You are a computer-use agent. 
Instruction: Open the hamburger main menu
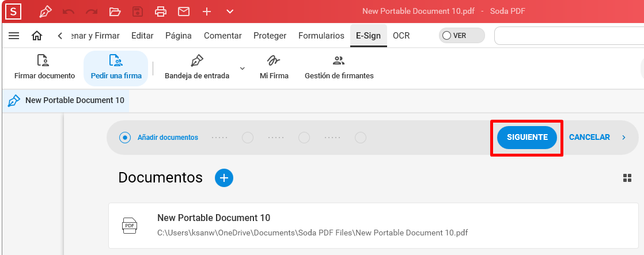[x=14, y=36]
